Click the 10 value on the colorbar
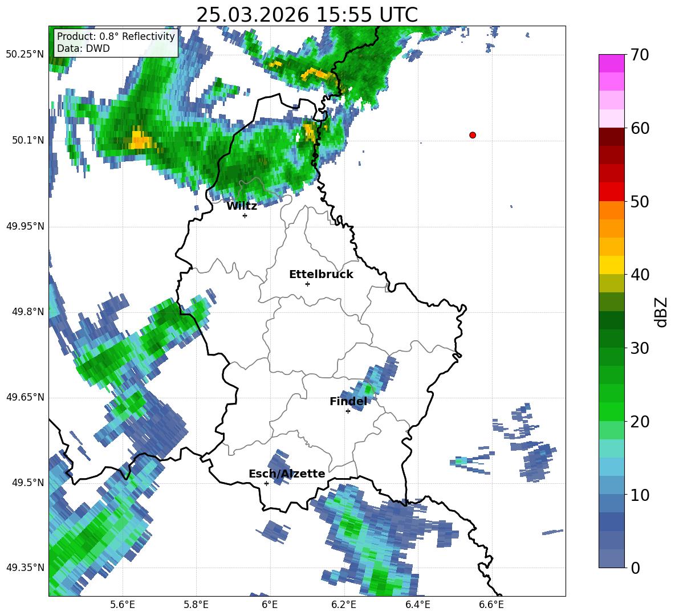This screenshot has width=675, height=616. pos(639,495)
